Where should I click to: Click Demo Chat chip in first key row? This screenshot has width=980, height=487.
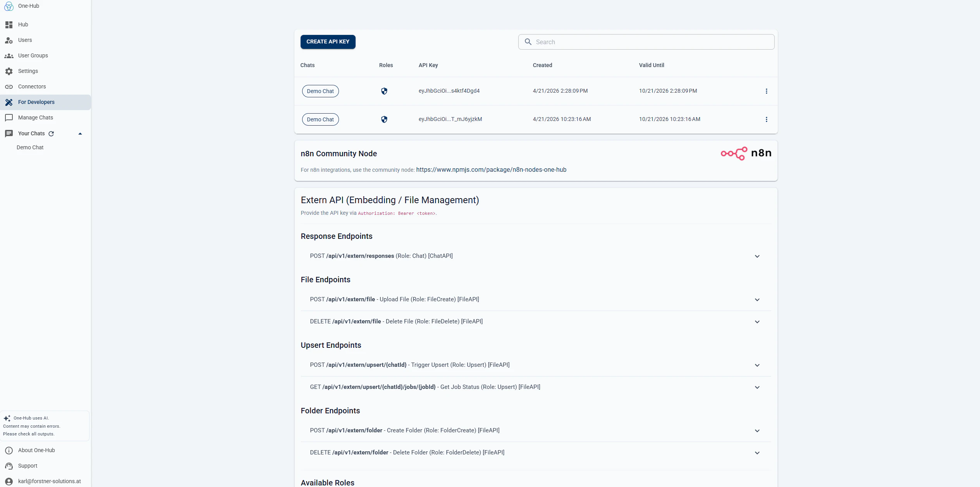[320, 91]
